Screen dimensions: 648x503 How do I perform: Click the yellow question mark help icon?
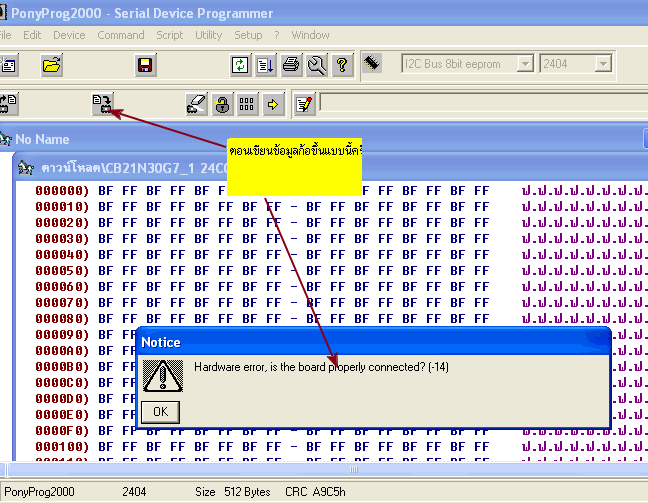click(342, 65)
